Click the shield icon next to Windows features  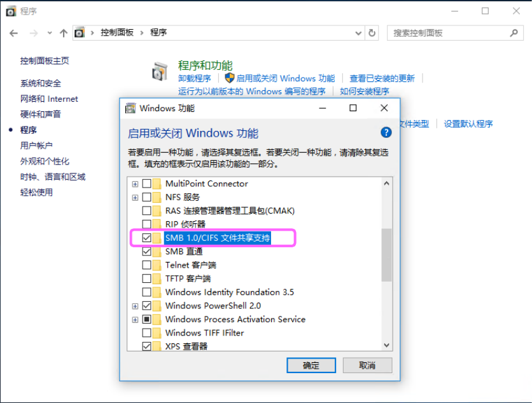(x=230, y=78)
